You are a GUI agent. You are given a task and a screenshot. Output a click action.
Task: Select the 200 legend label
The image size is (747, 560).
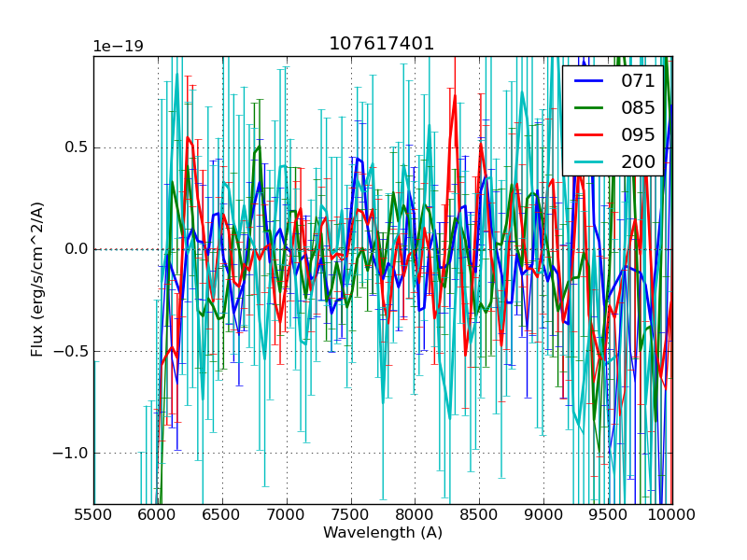click(638, 161)
